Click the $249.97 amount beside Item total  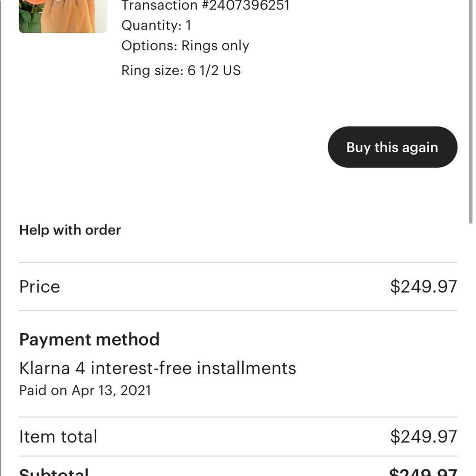423,436
